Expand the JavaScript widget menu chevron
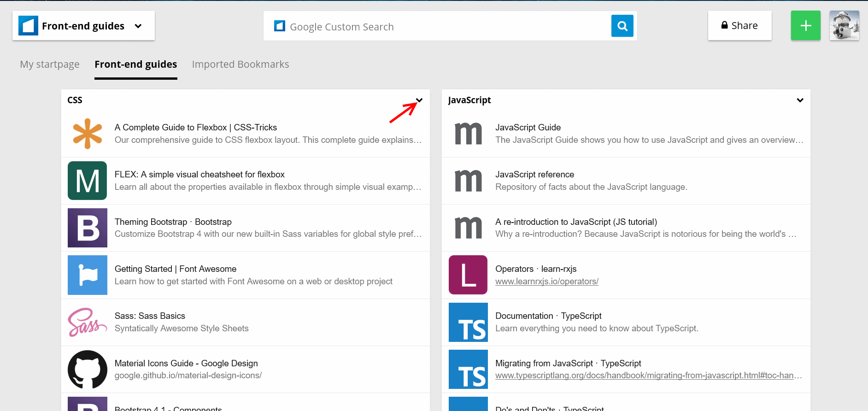Image resolution: width=868 pixels, height=411 pixels. 800,100
